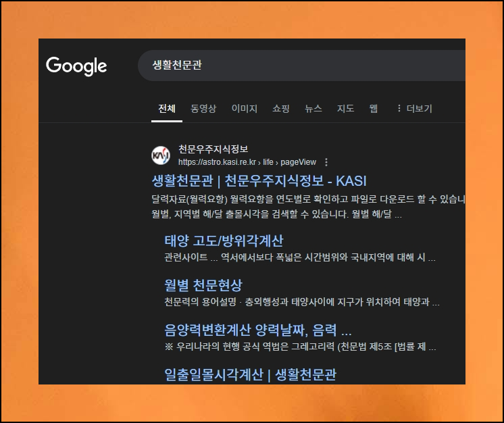Click the astro.kasi.re.kr URL breadcrumb
This screenshot has width=504, height=423.
click(247, 162)
